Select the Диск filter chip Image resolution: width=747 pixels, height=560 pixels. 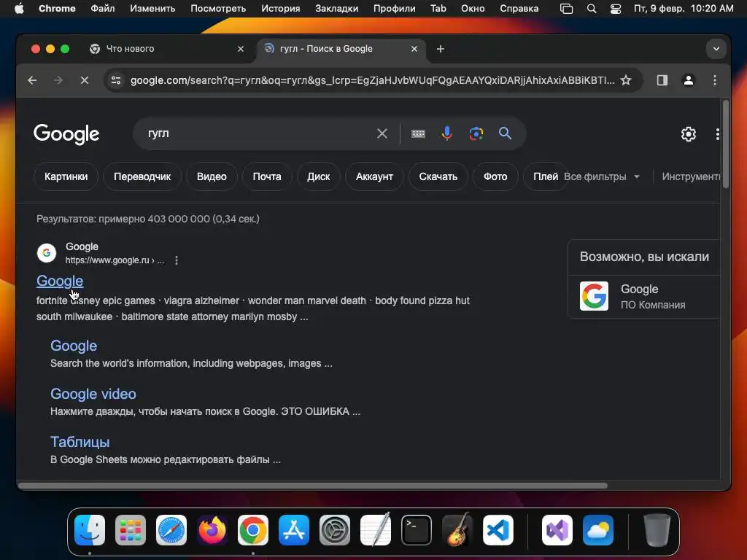click(x=318, y=176)
